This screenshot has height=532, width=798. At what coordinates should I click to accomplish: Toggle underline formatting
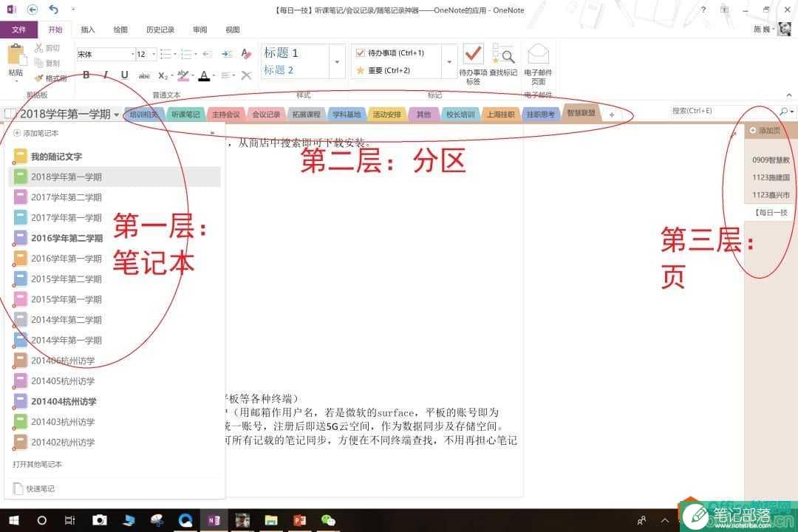point(124,75)
